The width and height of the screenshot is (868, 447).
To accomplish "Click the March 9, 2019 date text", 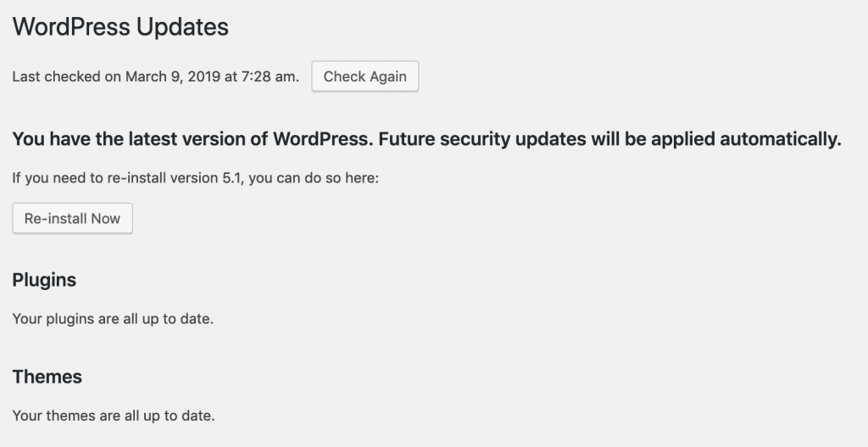I will (x=172, y=76).
